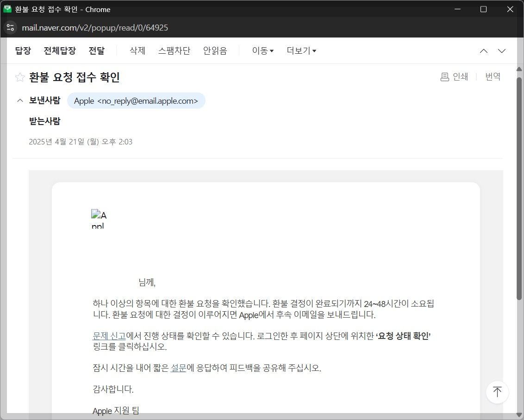Maximize the Chrome popup window
This screenshot has width=524, height=420.
coord(483,9)
